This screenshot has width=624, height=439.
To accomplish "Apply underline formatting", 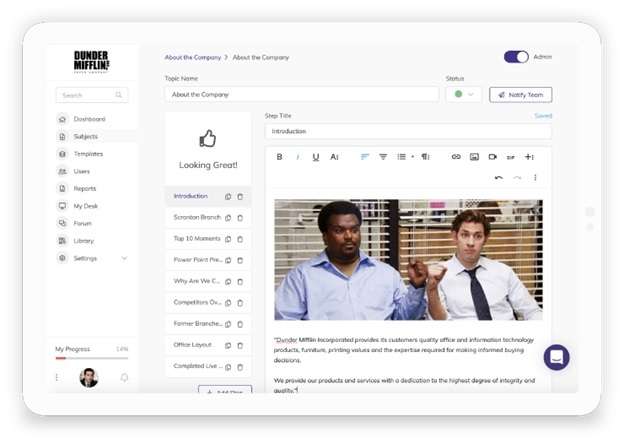I will (316, 157).
